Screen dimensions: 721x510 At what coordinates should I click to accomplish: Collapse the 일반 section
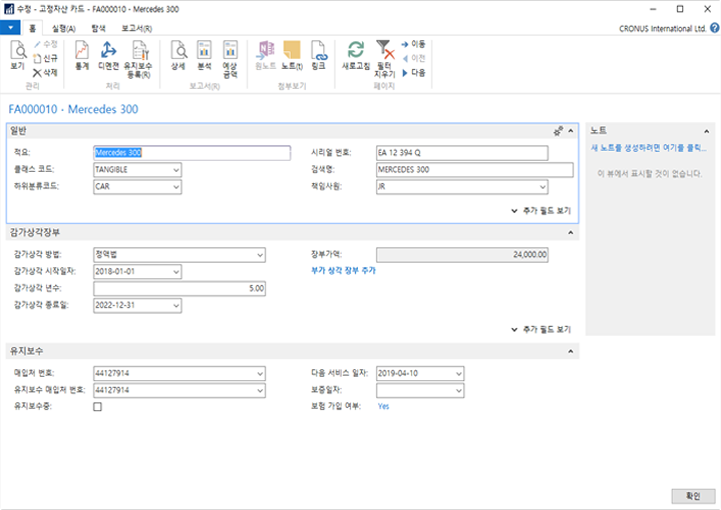click(571, 131)
